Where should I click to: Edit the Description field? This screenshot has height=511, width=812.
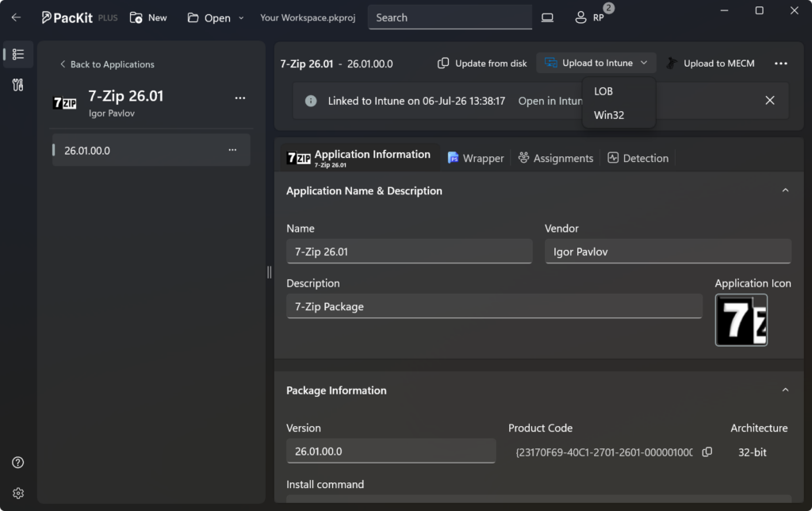coord(494,306)
